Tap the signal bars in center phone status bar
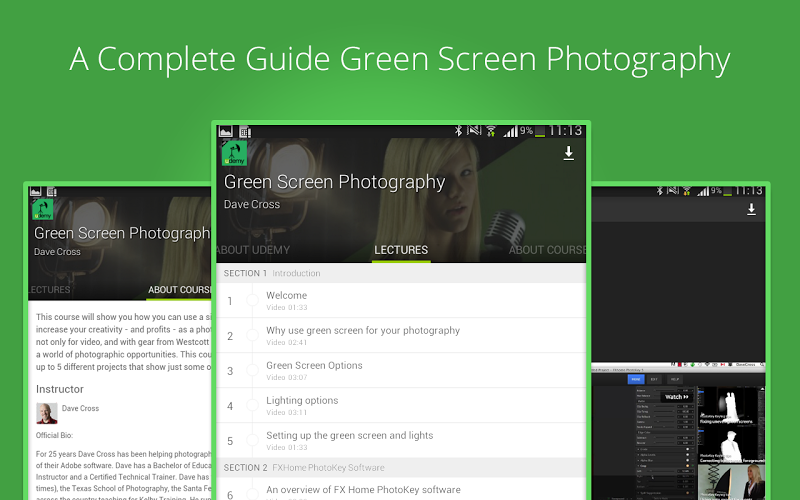 [x=510, y=132]
